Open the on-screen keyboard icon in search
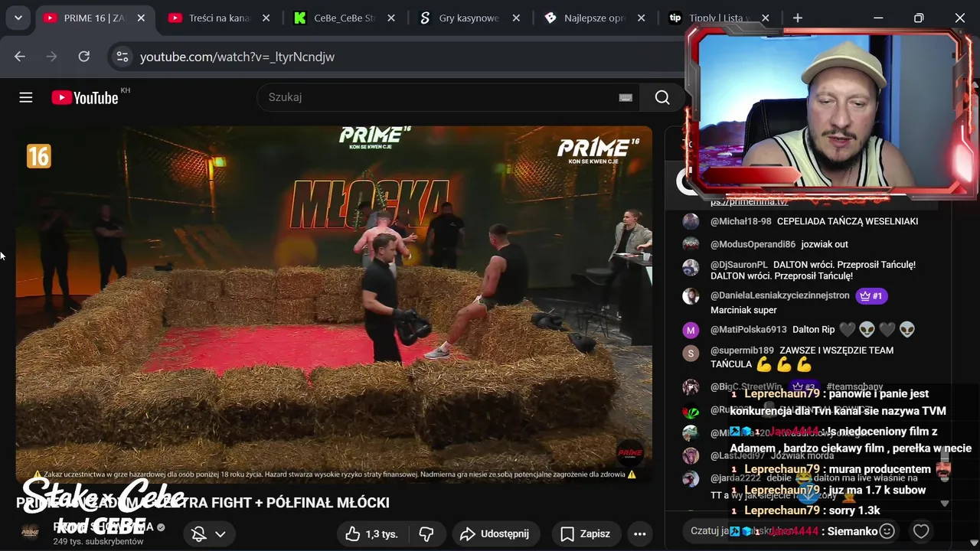The image size is (980, 551). (x=626, y=97)
